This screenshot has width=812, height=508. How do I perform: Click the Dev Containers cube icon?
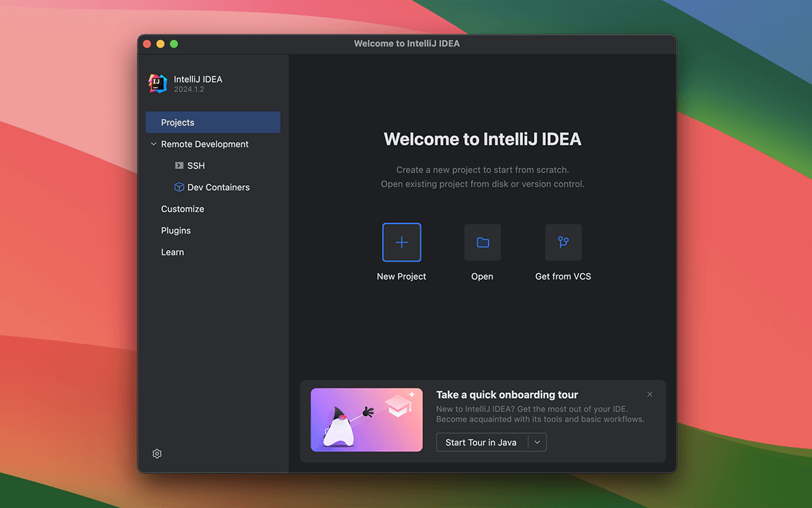pos(179,187)
